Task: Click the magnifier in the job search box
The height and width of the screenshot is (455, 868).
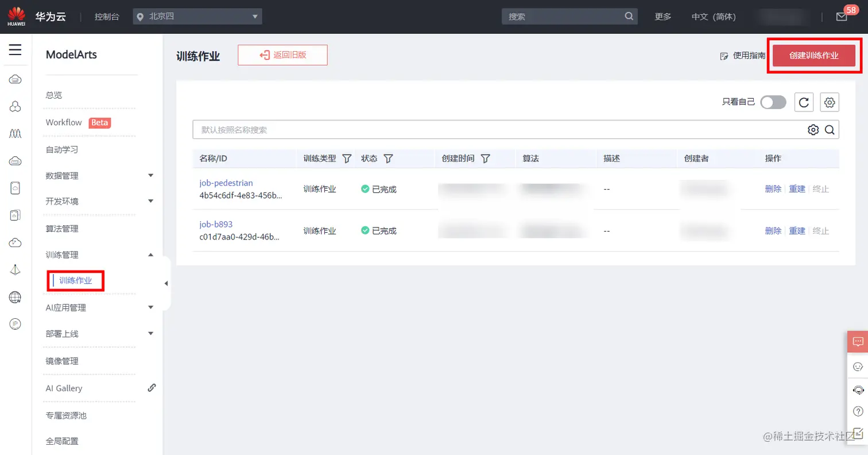Action: (830, 130)
